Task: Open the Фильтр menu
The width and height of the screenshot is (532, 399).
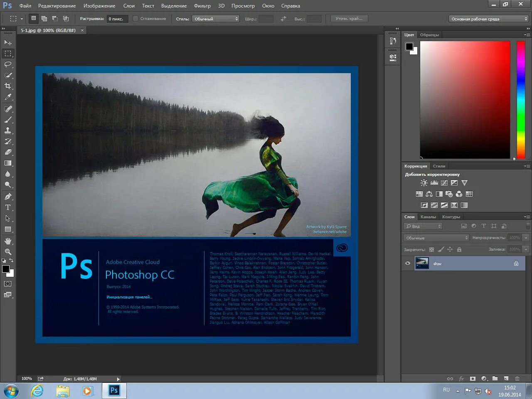Action: tap(202, 5)
